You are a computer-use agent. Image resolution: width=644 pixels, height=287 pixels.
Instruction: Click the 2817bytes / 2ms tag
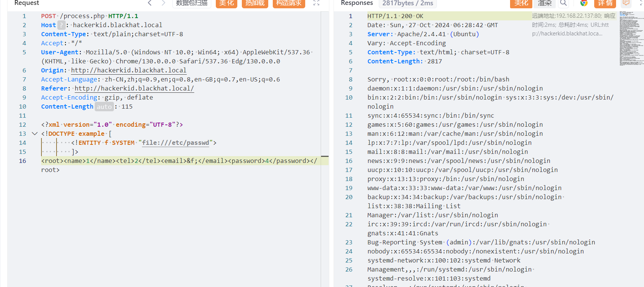[x=408, y=3]
